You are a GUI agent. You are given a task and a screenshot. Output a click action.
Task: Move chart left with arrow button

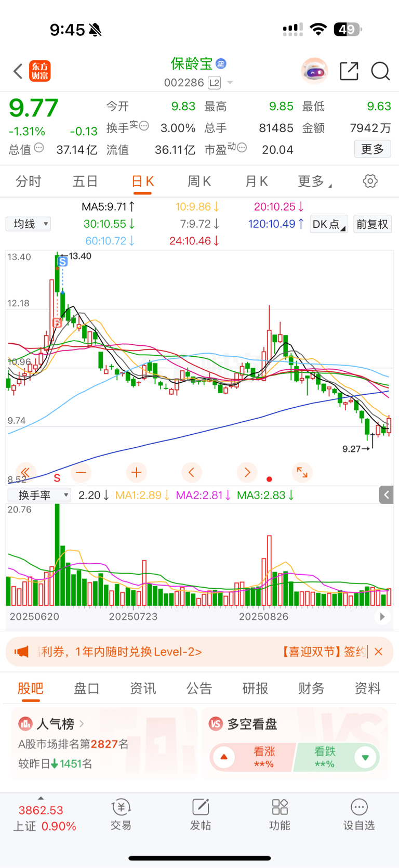click(191, 472)
